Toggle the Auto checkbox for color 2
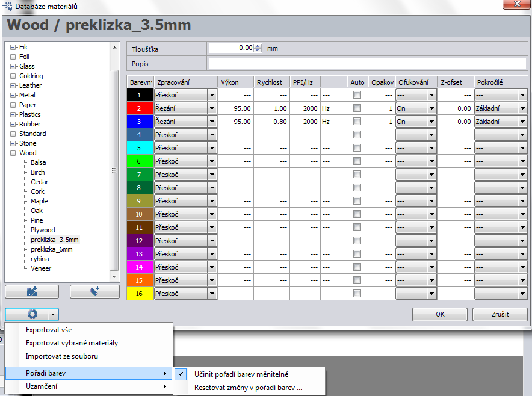This screenshot has height=396, width=532. coord(357,108)
